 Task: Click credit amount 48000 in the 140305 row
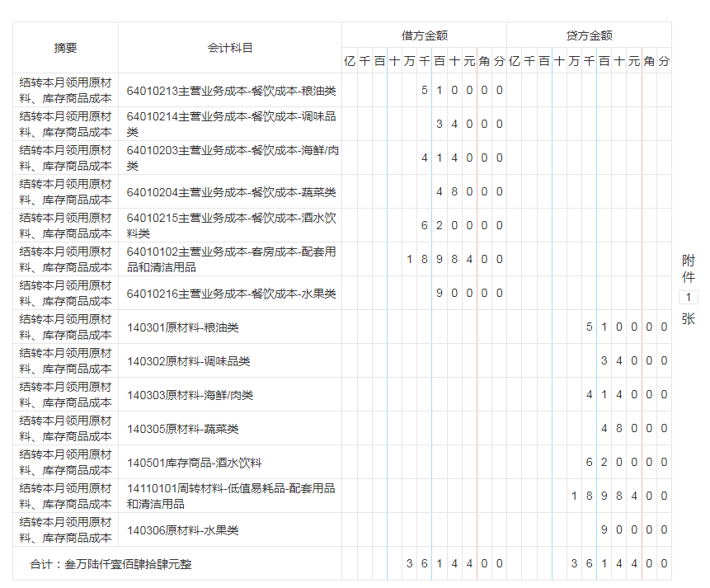coord(634,428)
